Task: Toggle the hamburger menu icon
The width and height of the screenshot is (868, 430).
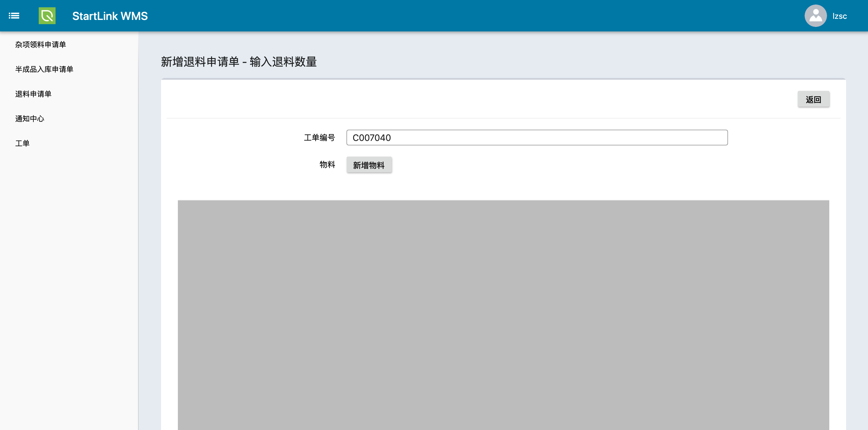Action: 14,16
